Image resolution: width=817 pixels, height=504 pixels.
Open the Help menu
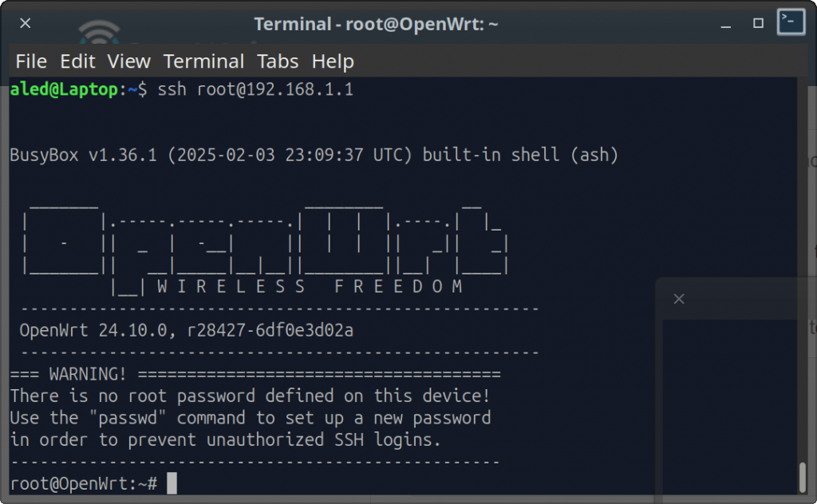pyautogui.click(x=333, y=61)
